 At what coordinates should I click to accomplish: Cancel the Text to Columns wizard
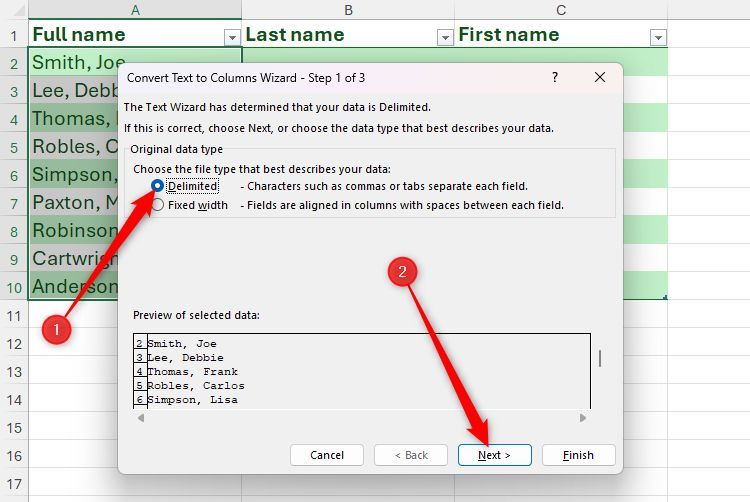click(x=327, y=455)
